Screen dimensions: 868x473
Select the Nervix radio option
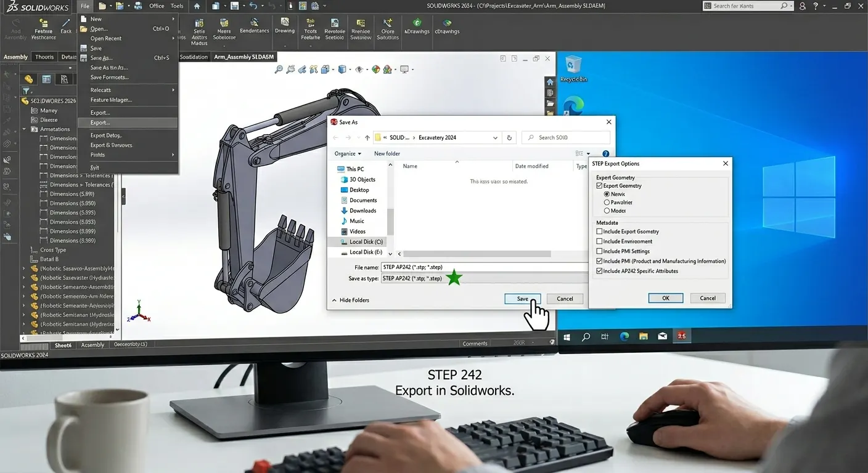point(607,194)
